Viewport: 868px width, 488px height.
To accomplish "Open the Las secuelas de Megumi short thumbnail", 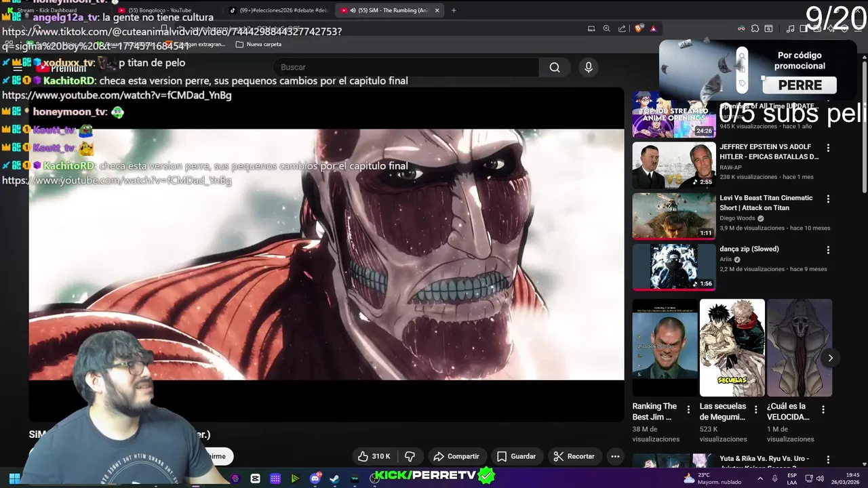I will pos(732,348).
